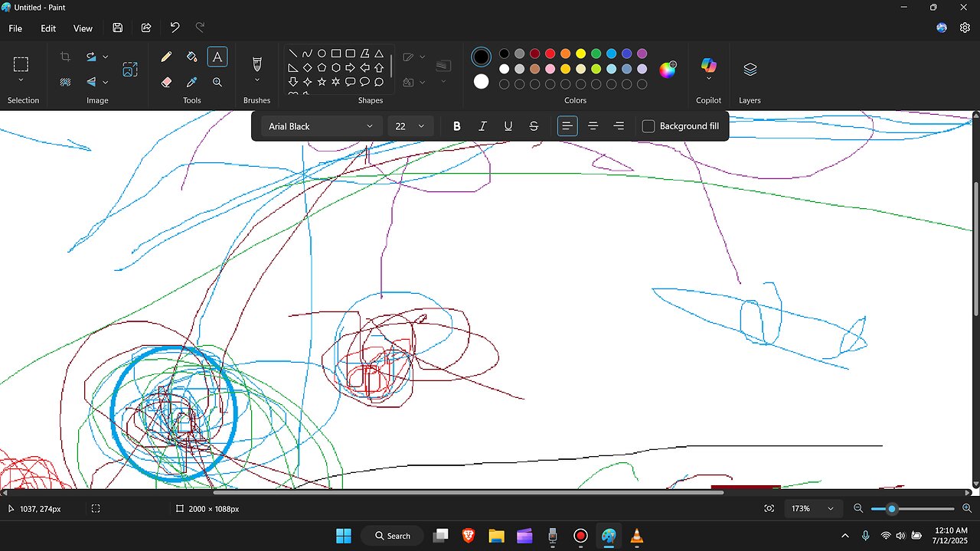Viewport: 980px width, 551px height.
Task: Click the Fit to window icon
Action: click(x=769, y=509)
